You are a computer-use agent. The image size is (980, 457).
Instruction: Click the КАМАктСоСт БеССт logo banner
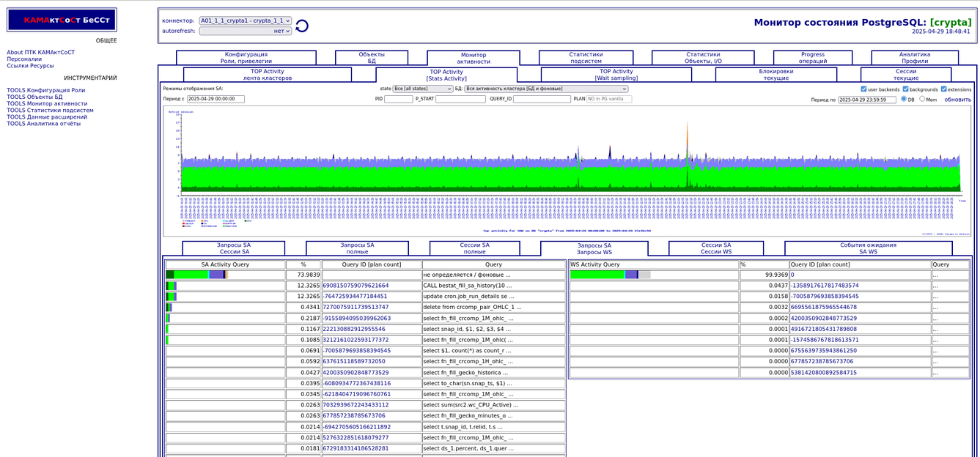[62, 21]
